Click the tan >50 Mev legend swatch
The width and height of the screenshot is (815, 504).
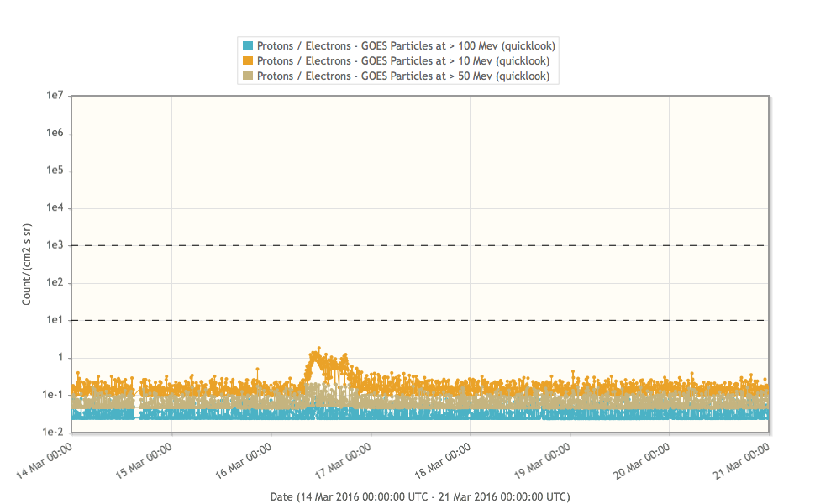coord(248,76)
